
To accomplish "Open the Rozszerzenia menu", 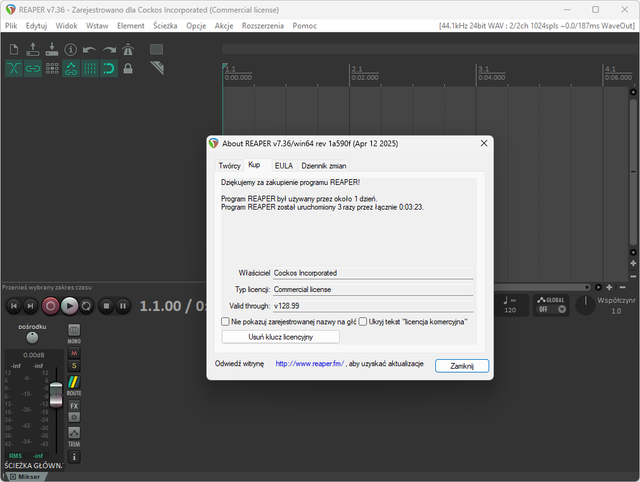I will pyautogui.click(x=262, y=26).
